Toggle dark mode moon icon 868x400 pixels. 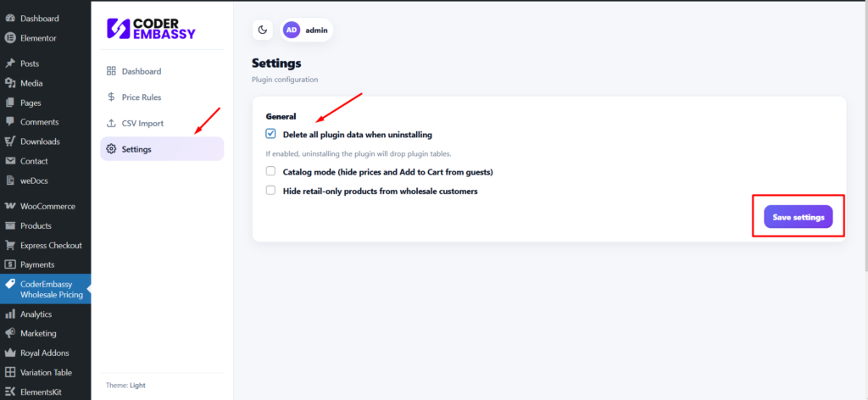pyautogui.click(x=263, y=30)
